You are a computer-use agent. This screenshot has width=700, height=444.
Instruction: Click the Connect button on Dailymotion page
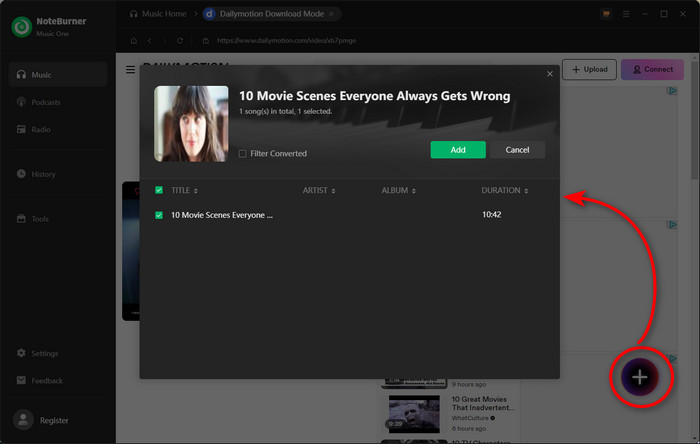652,70
